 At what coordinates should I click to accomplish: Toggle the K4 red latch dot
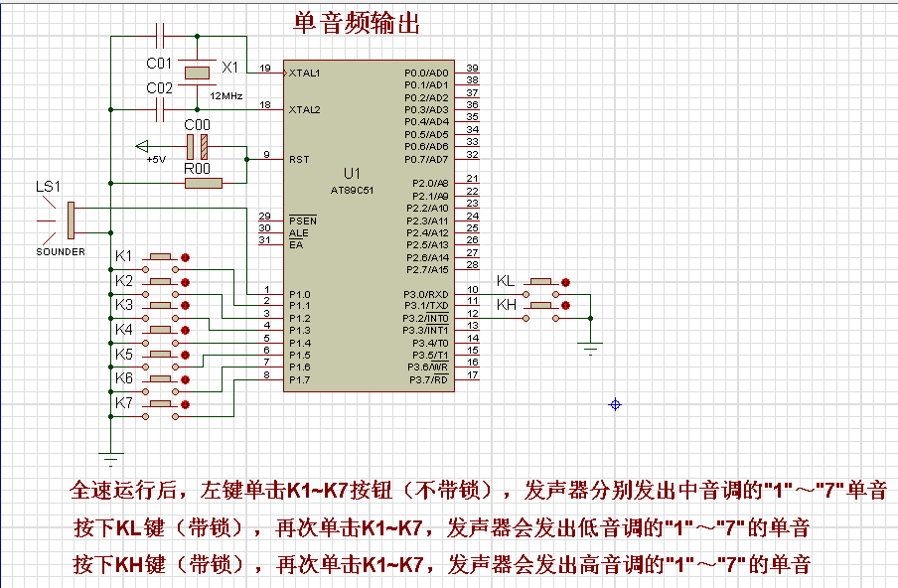(185, 331)
